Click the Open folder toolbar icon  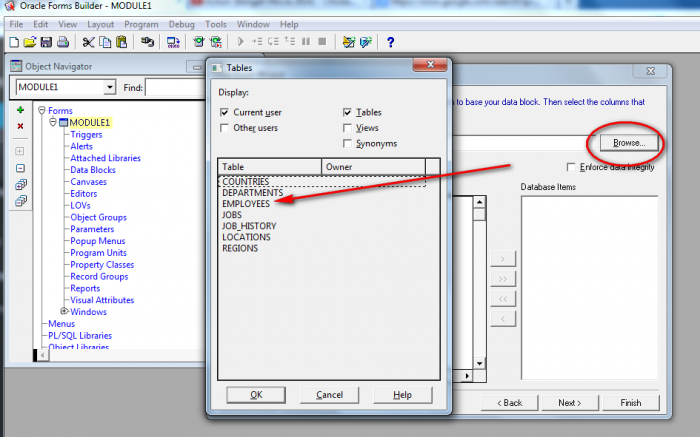30,42
